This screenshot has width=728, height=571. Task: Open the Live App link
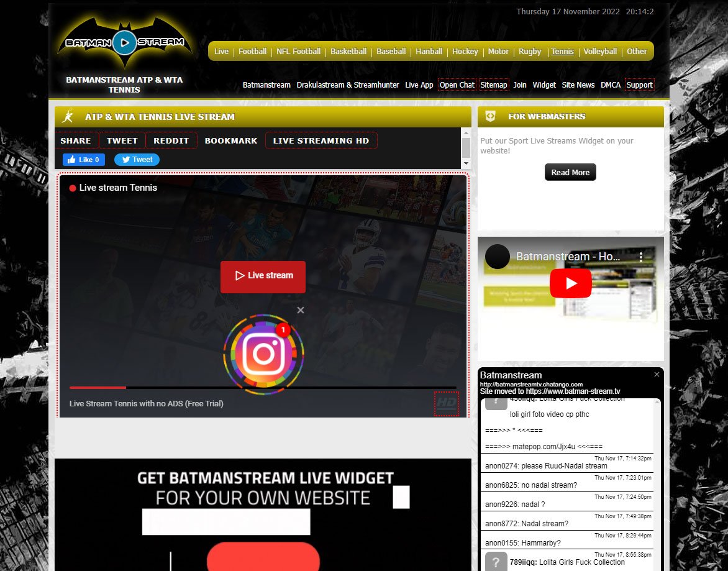419,85
